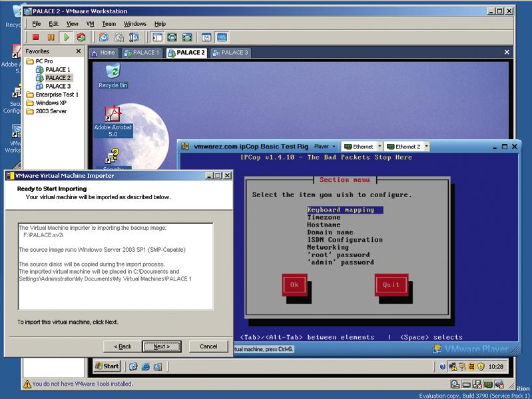Image resolution: width=532 pixels, height=399 pixels.
Task: Select the 2003 Server folder in Favorites
Action: coord(47,111)
